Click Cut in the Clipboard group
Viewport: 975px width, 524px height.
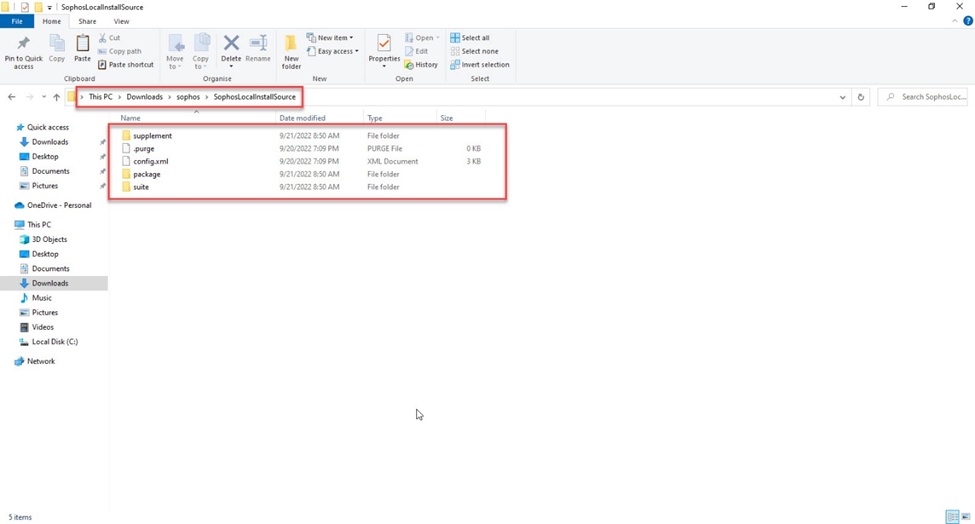point(109,38)
